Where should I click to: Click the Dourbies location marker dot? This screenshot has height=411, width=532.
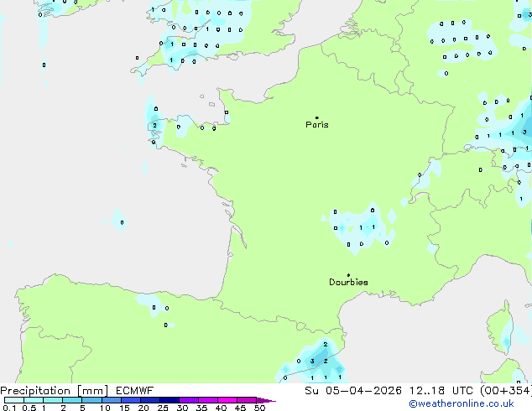(x=348, y=275)
